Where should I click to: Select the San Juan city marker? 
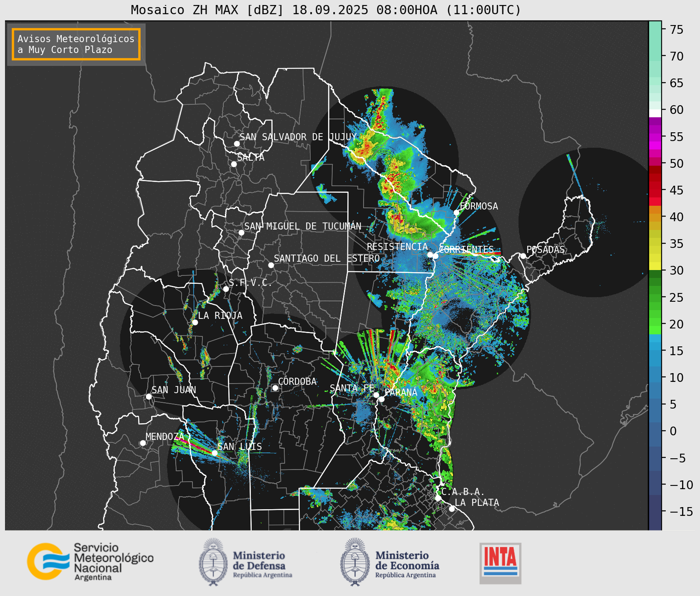(149, 396)
